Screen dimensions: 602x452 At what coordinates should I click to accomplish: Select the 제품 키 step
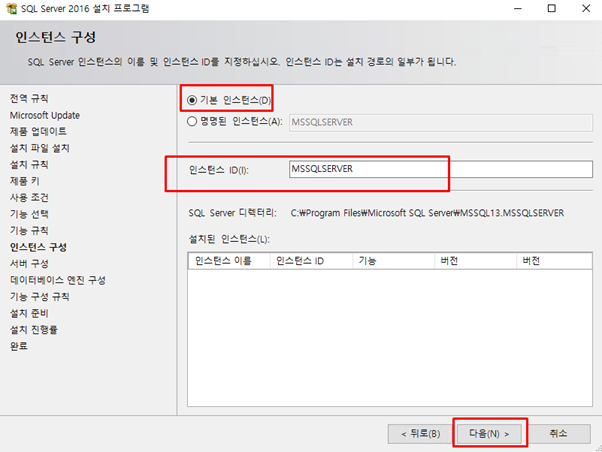click(25, 181)
